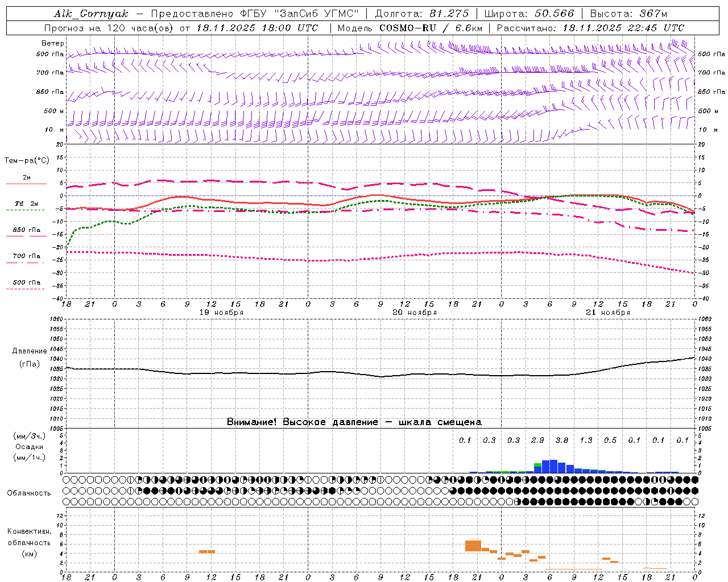Click '20 ноября' date label under temperature chart
This screenshot has width=728, height=582.
415,313
